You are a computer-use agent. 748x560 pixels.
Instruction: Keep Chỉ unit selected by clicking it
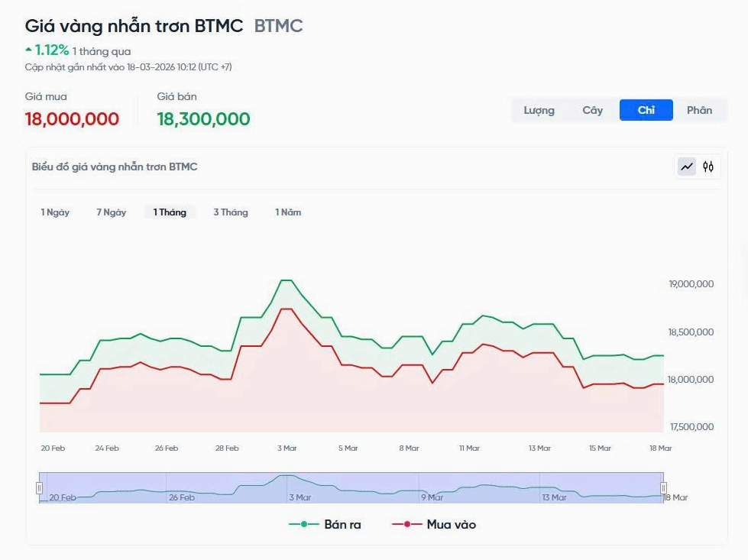(x=646, y=110)
